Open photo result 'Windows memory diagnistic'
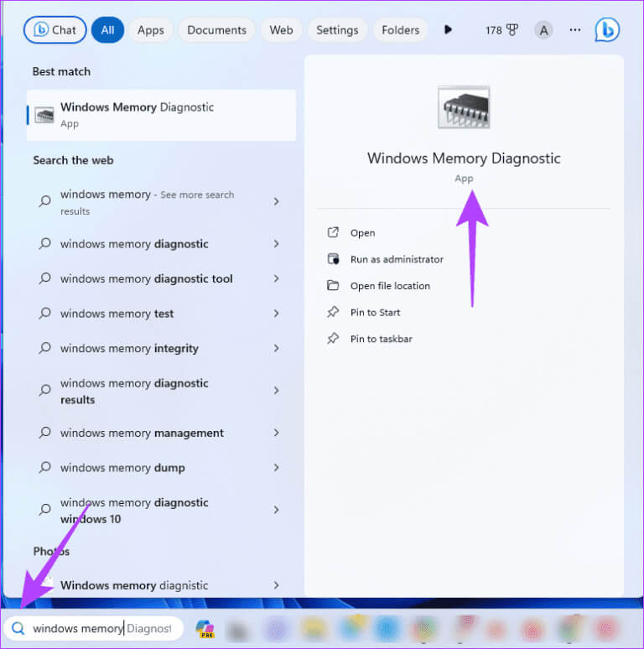The height and width of the screenshot is (649, 644). pyautogui.click(x=159, y=584)
